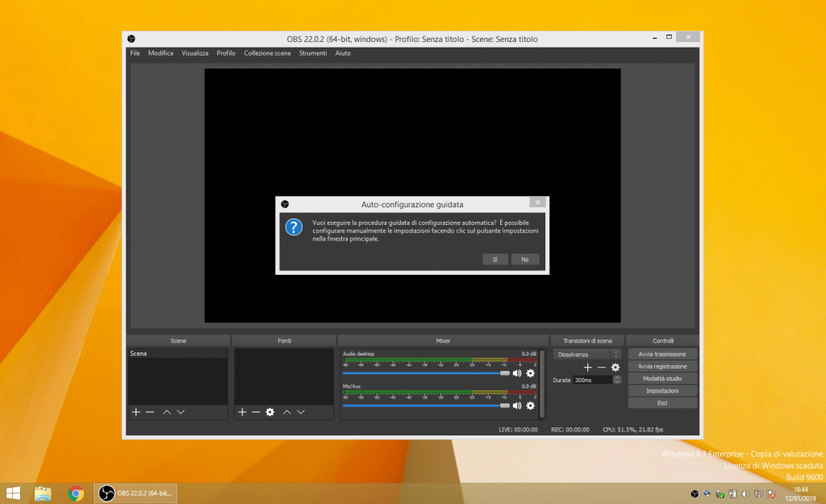Add a scene transition with the plus icon
Screen dimensions: 826x504
point(588,367)
